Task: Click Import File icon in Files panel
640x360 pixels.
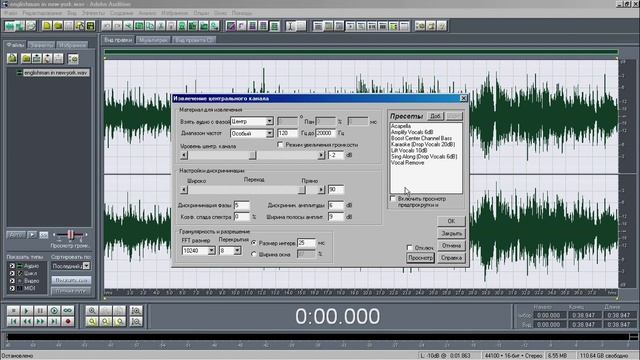Action: 12,59
